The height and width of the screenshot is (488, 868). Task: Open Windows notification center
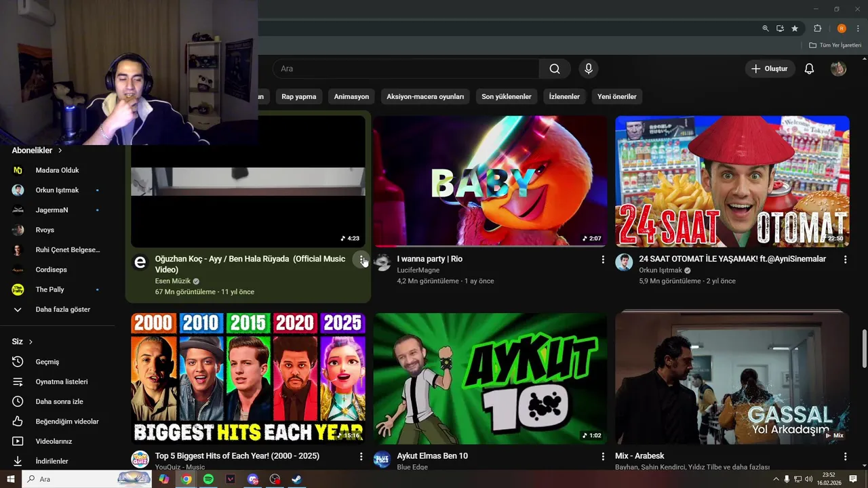pyautogui.click(x=853, y=479)
